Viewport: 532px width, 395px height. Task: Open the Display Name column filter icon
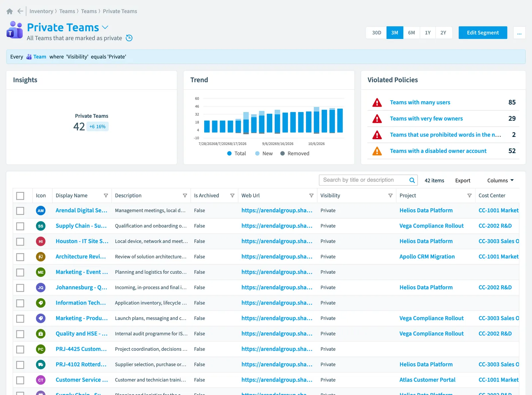pyautogui.click(x=106, y=196)
